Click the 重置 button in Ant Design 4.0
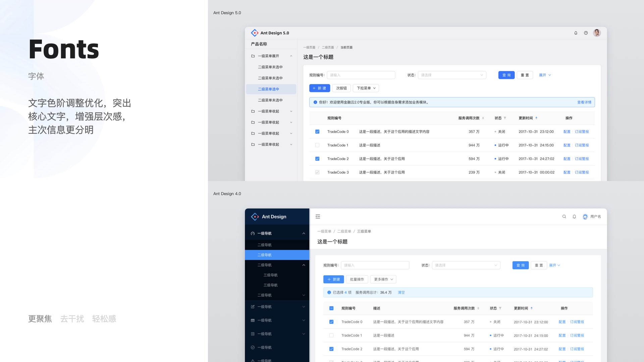644x362 pixels. [539, 265]
